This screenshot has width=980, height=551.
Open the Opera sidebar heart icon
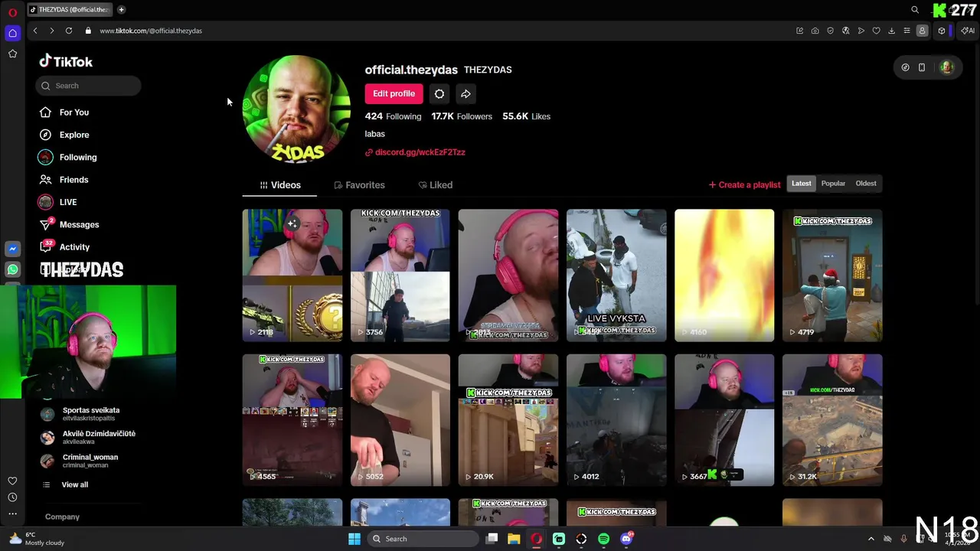click(12, 481)
